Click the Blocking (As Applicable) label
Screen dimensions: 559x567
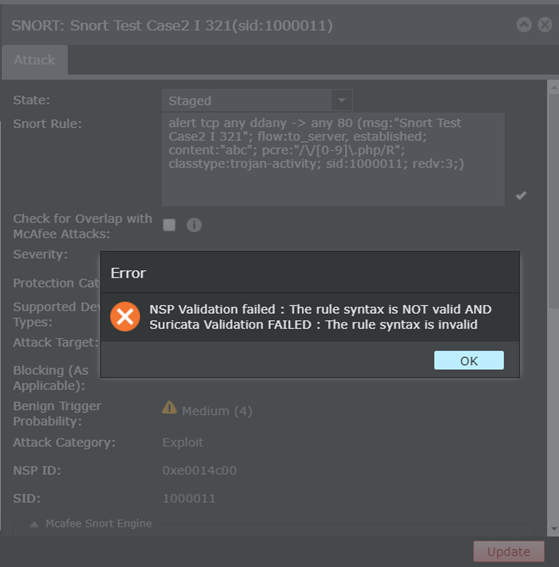coord(51,378)
